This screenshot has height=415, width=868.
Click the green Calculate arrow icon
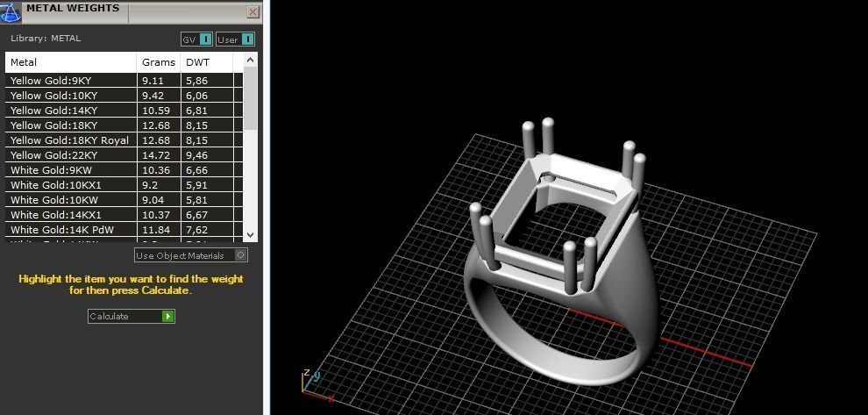pyautogui.click(x=168, y=317)
